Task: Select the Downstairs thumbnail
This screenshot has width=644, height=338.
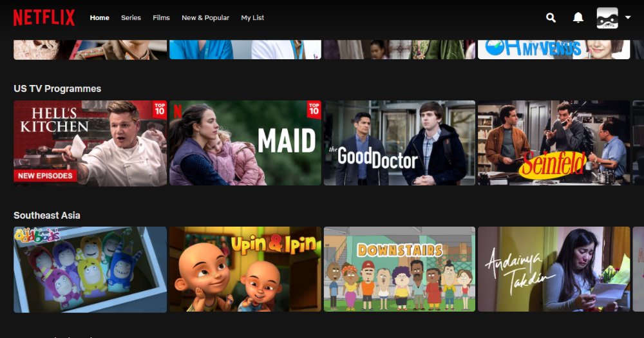Action: [x=399, y=269]
